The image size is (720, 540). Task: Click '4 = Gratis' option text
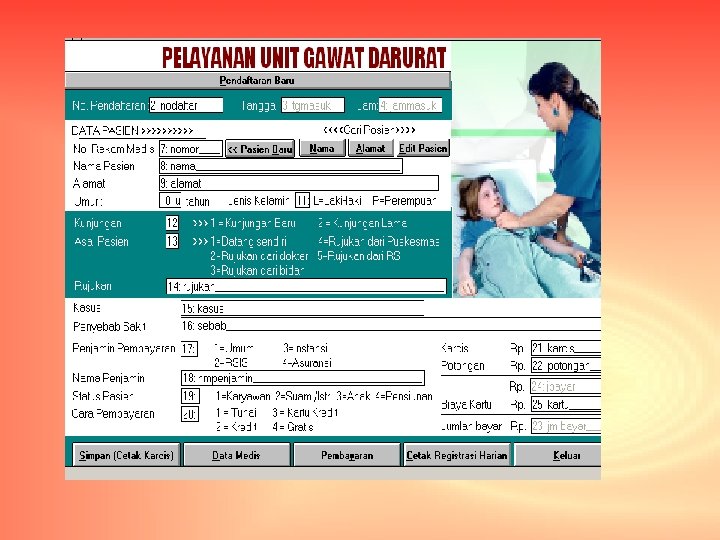293,427
